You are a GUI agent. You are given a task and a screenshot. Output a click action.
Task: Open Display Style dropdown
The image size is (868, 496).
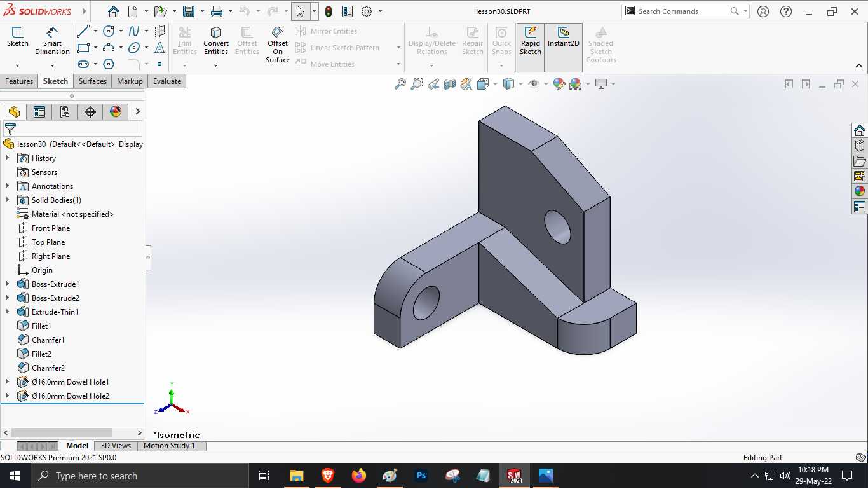click(520, 84)
